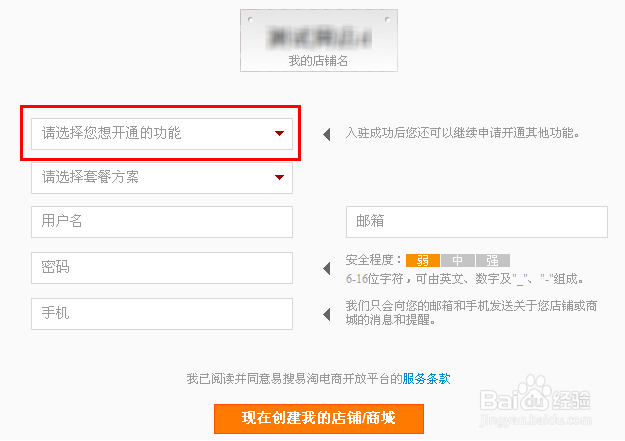Open the 请选择您想开通的功能 dropdown

click(x=161, y=133)
